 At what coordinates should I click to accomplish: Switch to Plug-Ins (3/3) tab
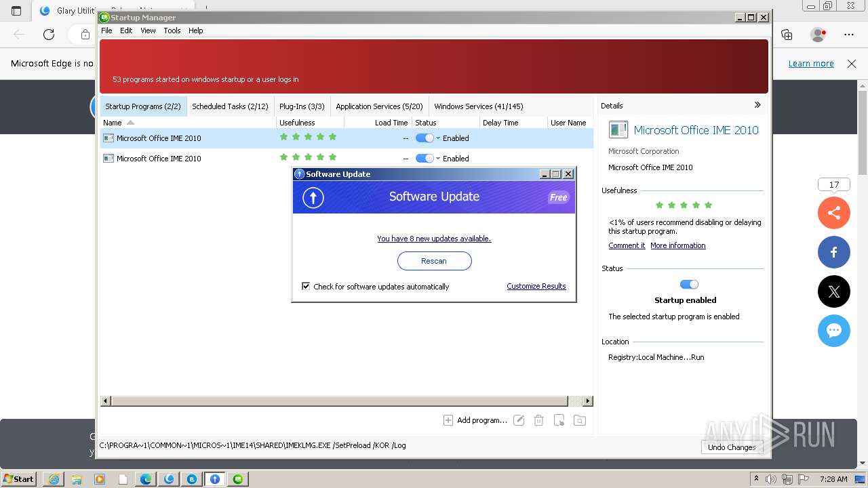(x=302, y=106)
